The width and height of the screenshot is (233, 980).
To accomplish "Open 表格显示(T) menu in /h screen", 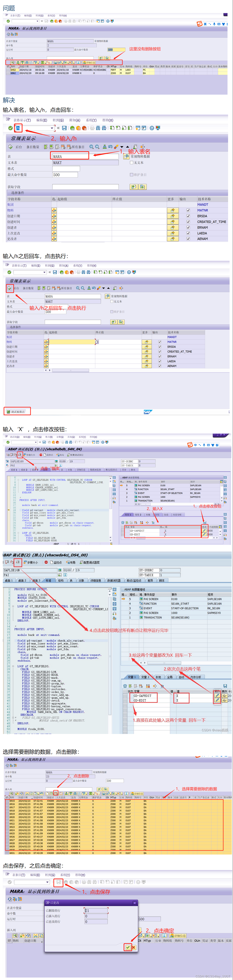I will (x=22, y=120).
